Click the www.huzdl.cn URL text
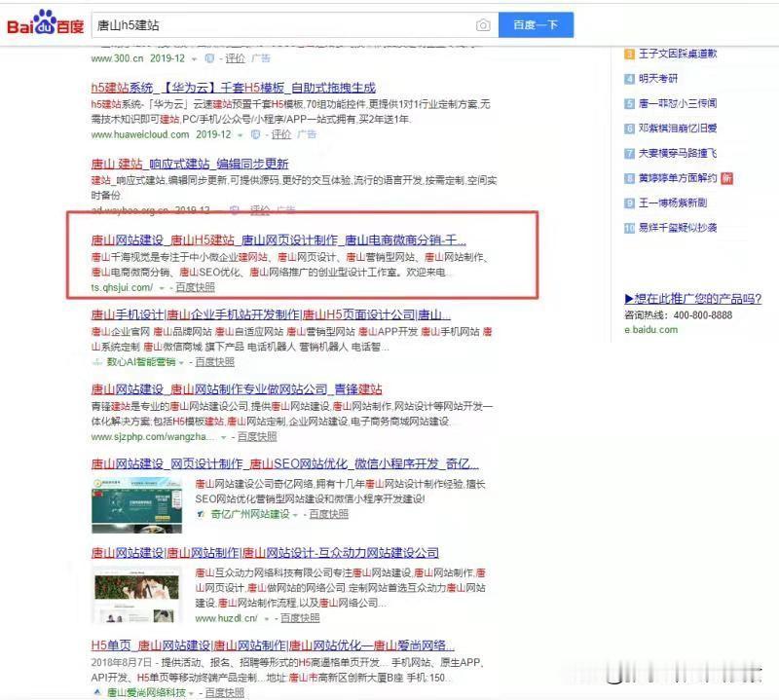Image resolution: width=779 pixels, height=700 pixels. pyautogui.click(x=227, y=618)
